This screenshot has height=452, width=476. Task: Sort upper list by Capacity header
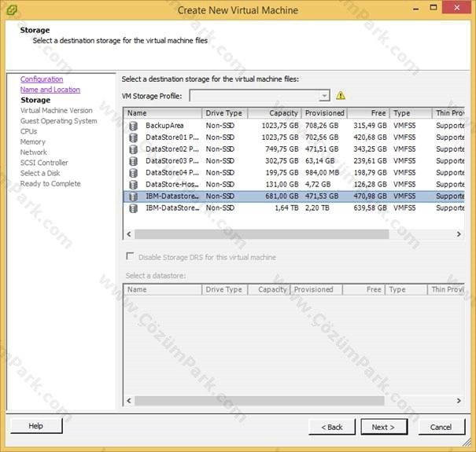coord(275,113)
